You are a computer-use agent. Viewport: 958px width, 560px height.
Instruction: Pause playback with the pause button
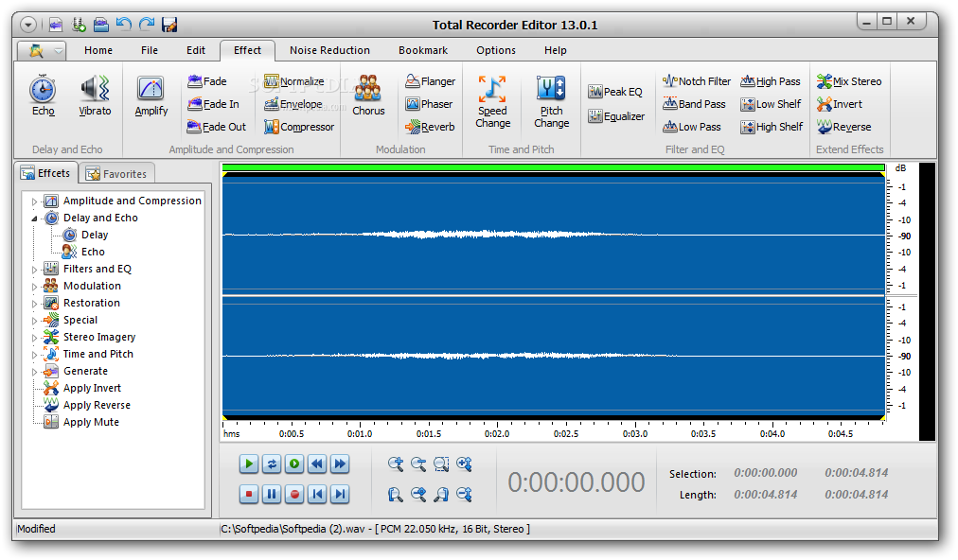272,494
